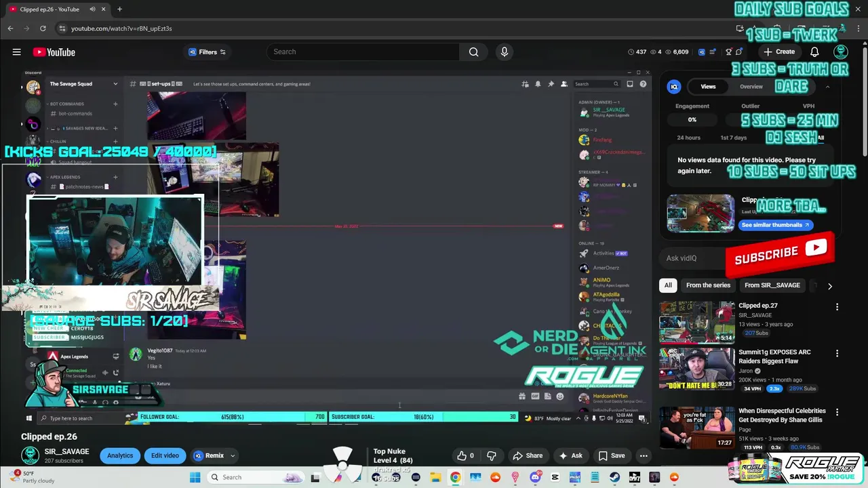Click the browser address bar URL

(121, 28)
